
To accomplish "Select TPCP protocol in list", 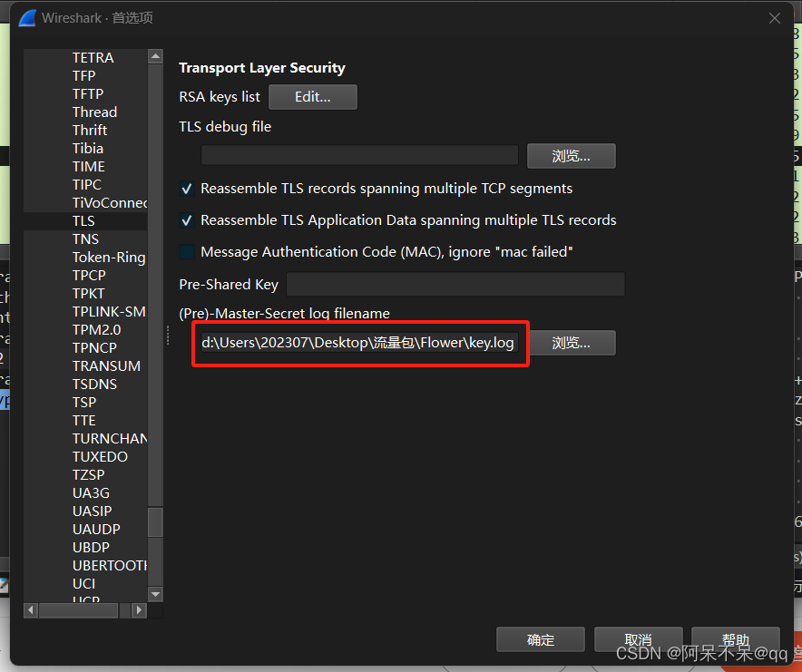I will click(89, 276).
